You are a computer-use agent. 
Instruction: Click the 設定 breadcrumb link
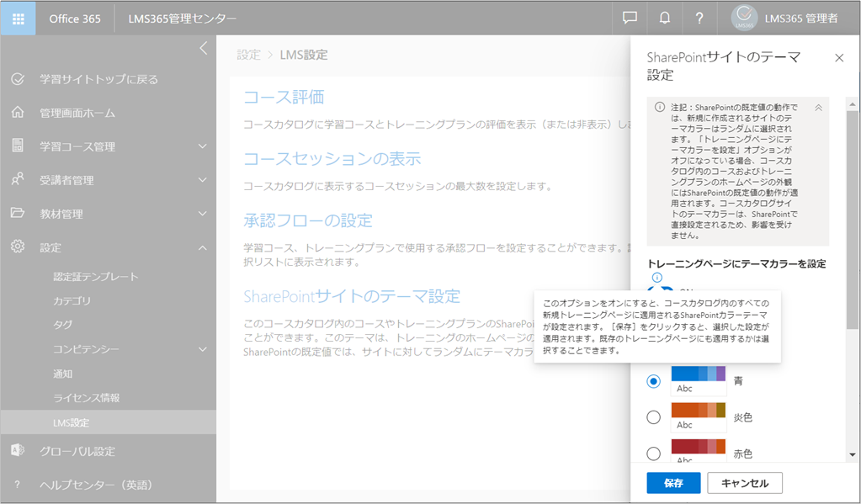coord(249,55)
